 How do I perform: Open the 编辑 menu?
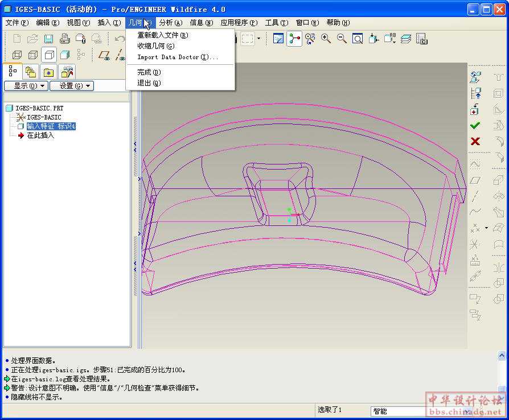point(47,23)
